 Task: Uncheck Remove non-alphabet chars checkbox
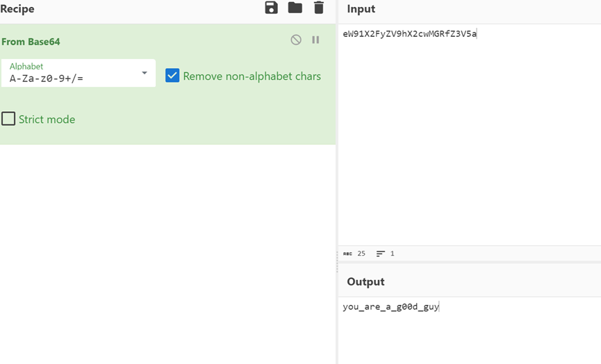coord(172,76)
